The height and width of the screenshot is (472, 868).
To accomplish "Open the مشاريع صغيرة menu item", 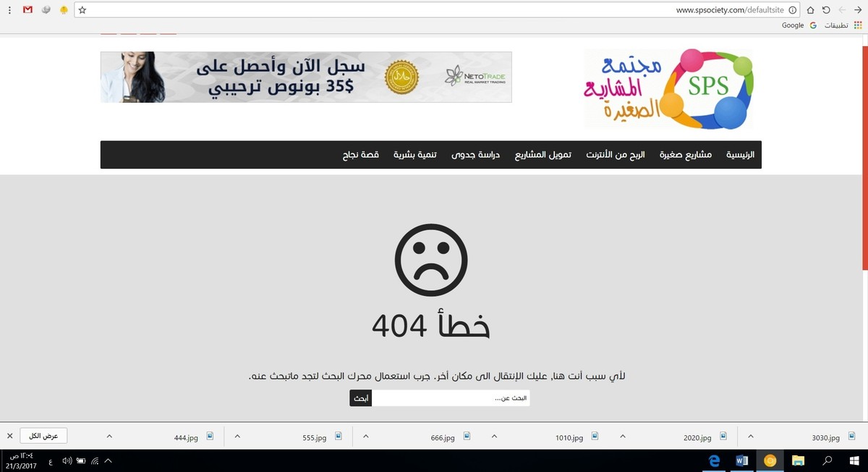I will coord(685,155).
